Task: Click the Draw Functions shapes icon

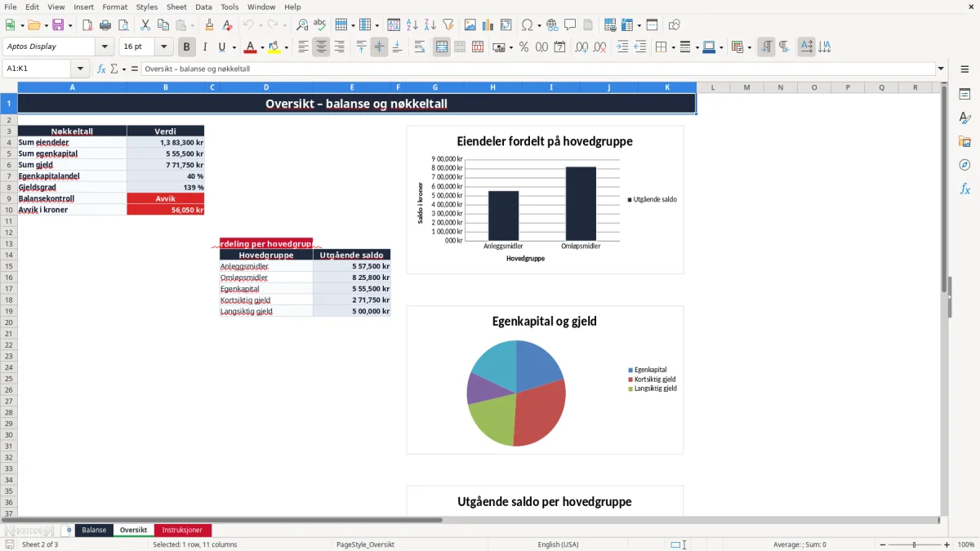Action: pyautogui.click(x=674, y=25)
